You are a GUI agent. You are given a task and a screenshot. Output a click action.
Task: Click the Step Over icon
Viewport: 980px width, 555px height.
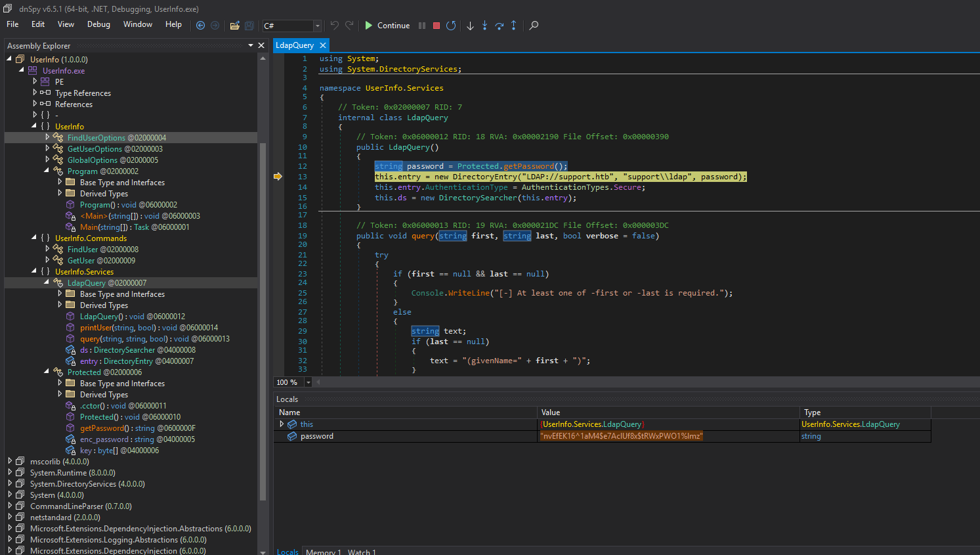pyautogui.click(x=500, y=26)
